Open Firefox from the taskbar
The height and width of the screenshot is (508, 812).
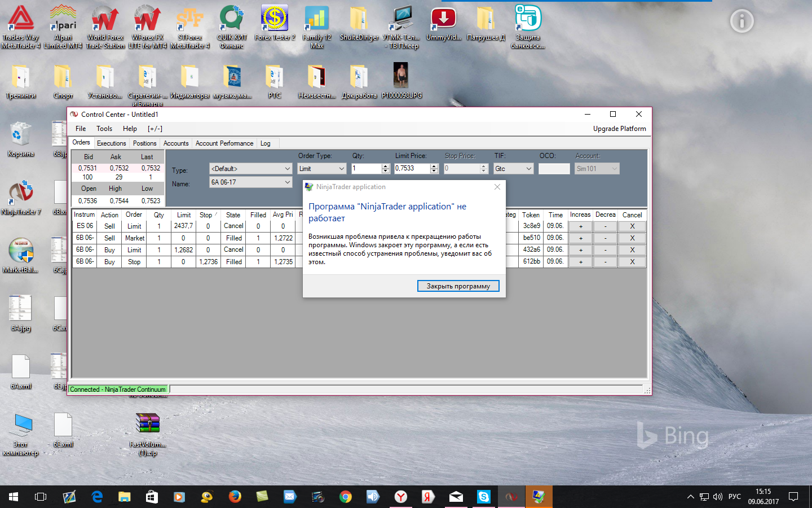click(x=235, y=497)
